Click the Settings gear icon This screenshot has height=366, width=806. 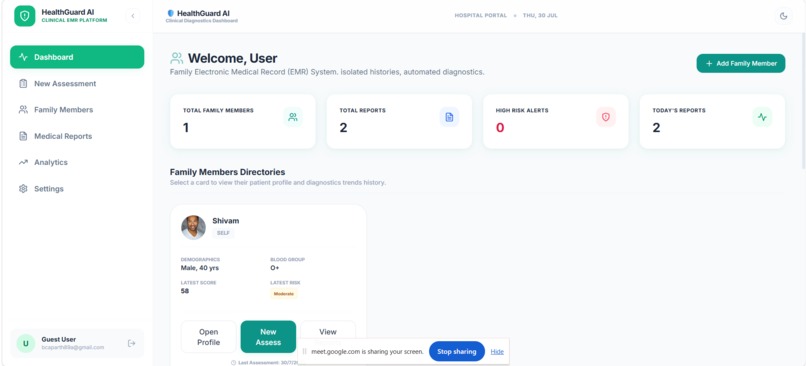[23, 189]
